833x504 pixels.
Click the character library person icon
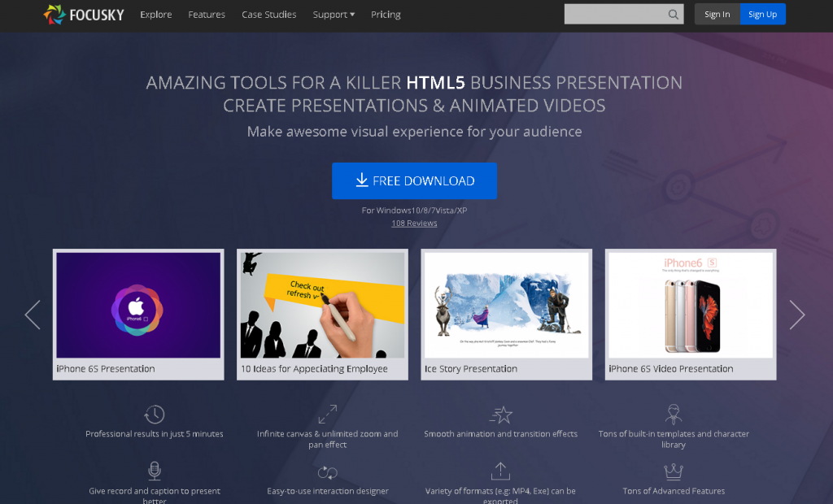[674, 413]
